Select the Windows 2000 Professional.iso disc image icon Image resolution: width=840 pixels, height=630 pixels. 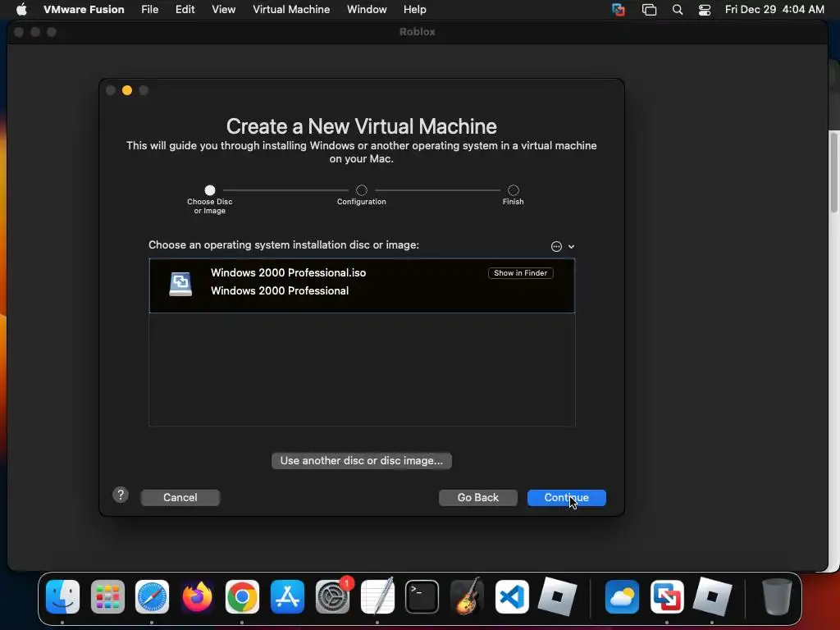coord(180,284)
